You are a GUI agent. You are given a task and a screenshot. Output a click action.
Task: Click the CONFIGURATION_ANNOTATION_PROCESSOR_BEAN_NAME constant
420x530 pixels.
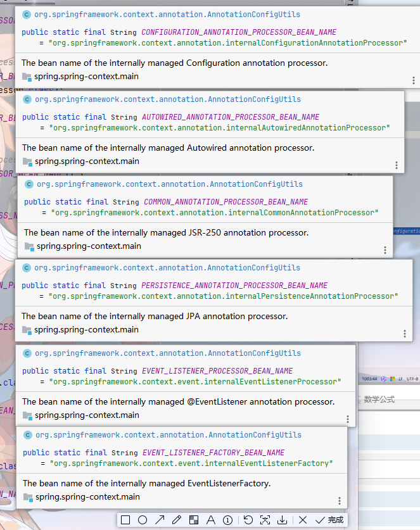[239, 32]
